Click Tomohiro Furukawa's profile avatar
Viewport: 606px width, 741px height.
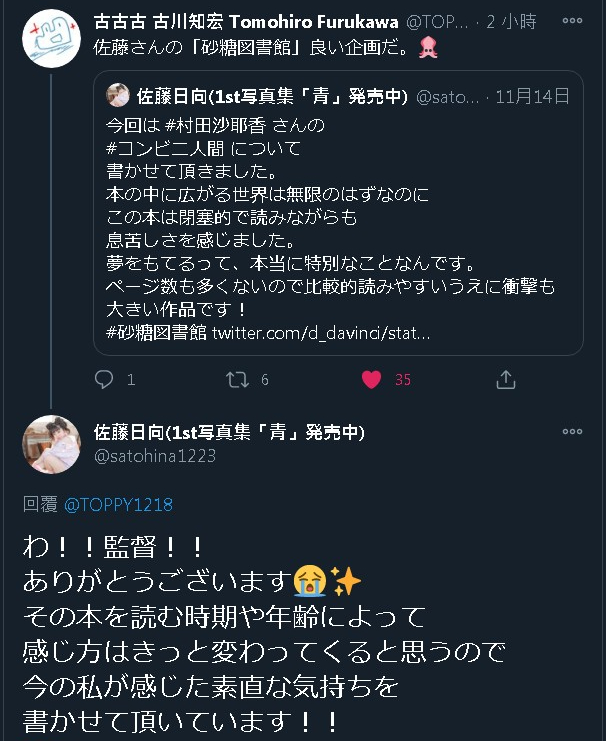pos(50,42)
